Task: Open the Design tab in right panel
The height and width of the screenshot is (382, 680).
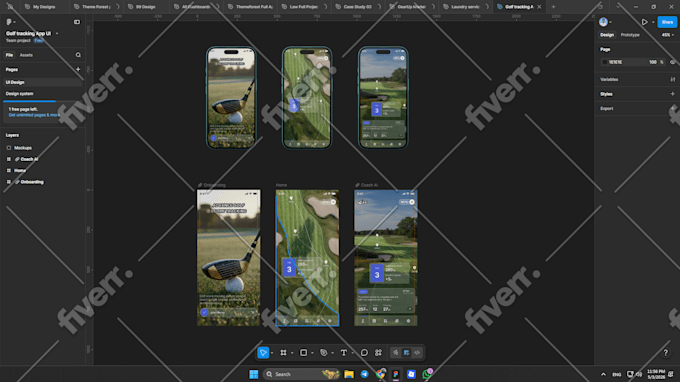Action: (607, 35)
